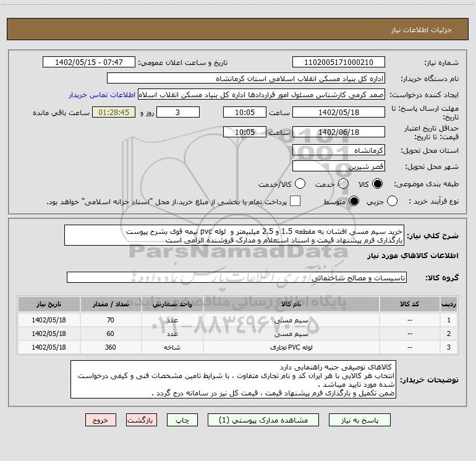Choose the جزیی purchase type radio
This screenshot has width=476, height=461.
click(x=392, y=201)
